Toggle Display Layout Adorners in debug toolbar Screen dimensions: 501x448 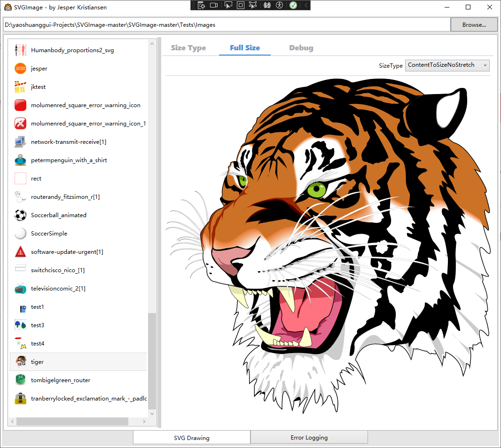point(240,5)
